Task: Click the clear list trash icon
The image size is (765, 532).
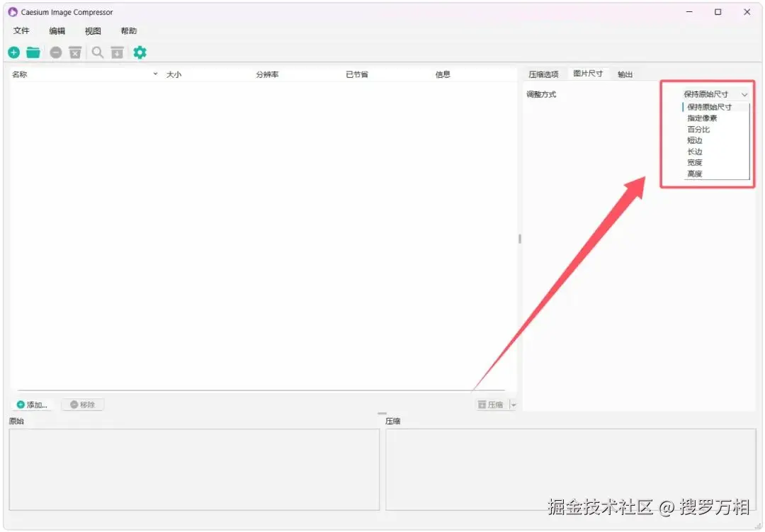Action: point(75,52)
